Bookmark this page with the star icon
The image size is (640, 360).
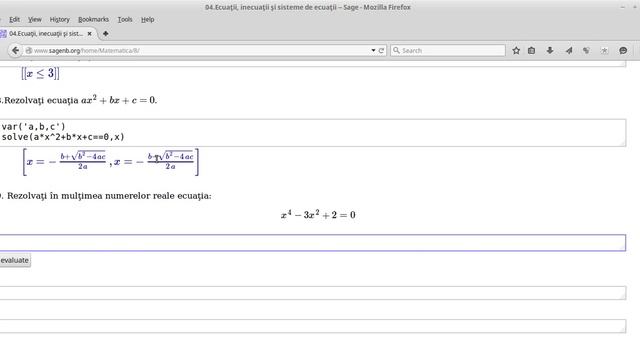click(x=516, y=51)
